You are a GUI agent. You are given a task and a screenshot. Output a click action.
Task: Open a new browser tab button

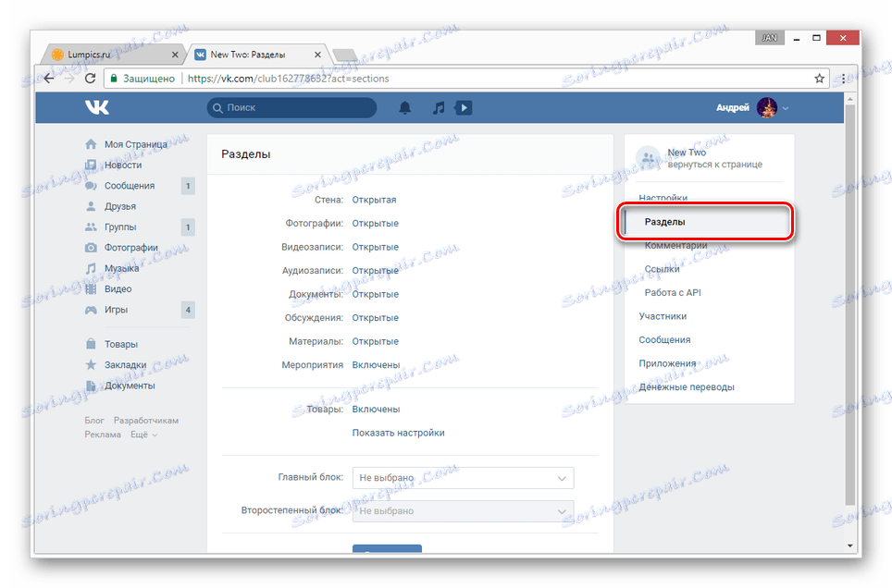(x=345, y=55)
